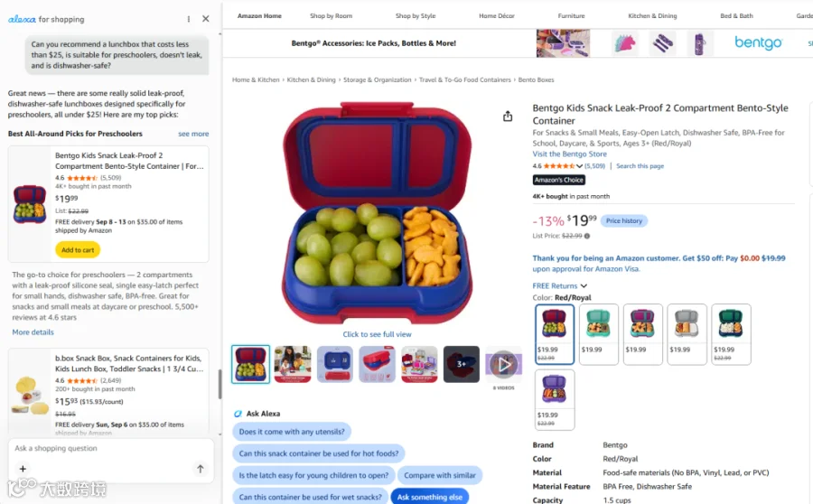Expand the FREE Returns dropdown

(559, 285)
